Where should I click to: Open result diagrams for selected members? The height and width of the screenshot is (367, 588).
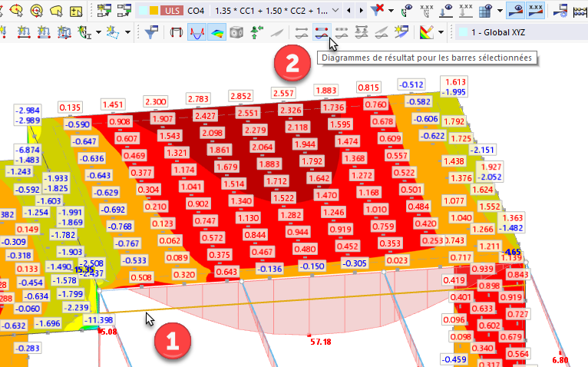point(322,32)
